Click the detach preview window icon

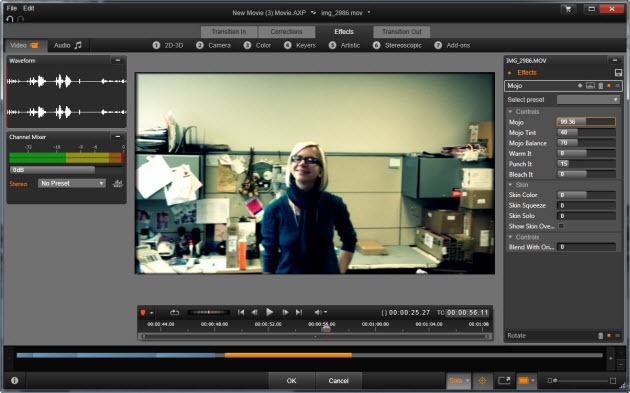point(504,380)
